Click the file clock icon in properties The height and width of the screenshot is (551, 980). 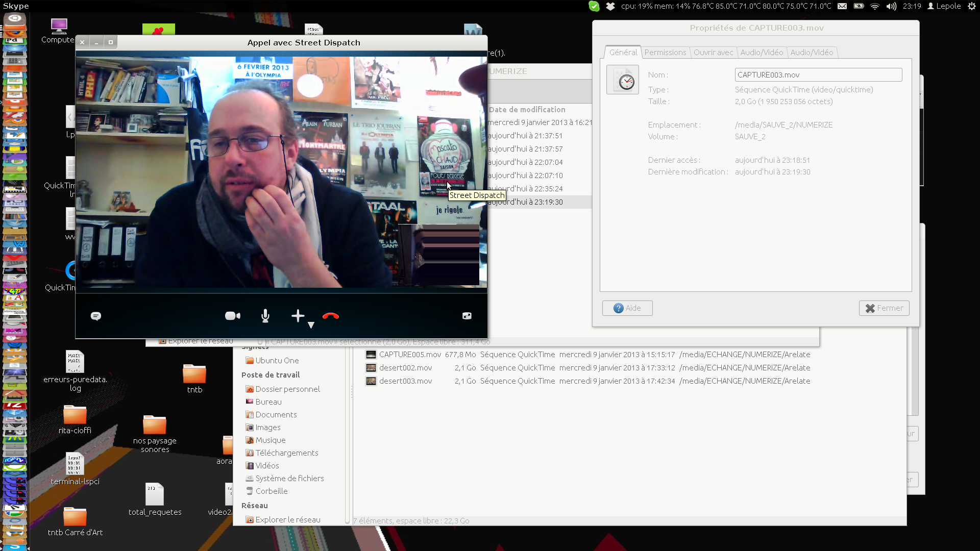[623, 80]
